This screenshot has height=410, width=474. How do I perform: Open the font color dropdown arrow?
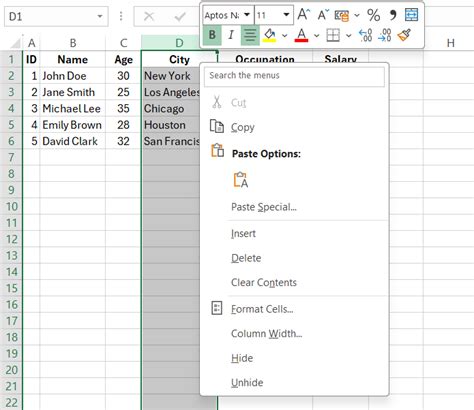click(x=316, y=35)
